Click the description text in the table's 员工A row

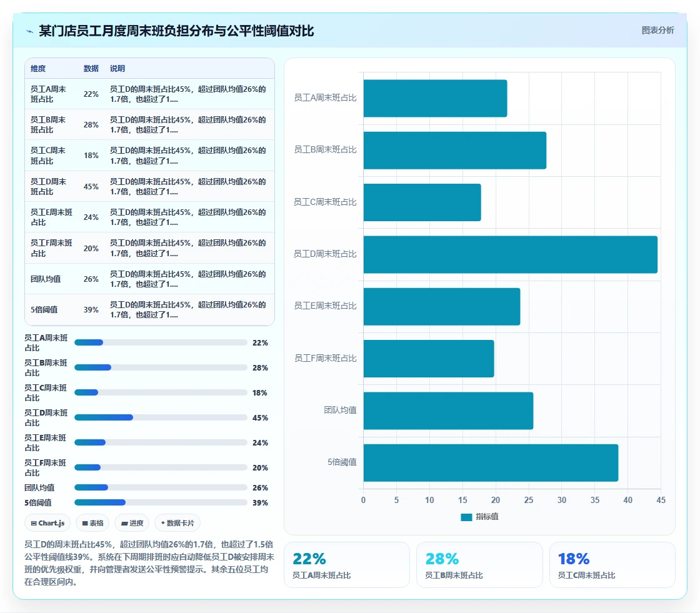tap(188, 94)
